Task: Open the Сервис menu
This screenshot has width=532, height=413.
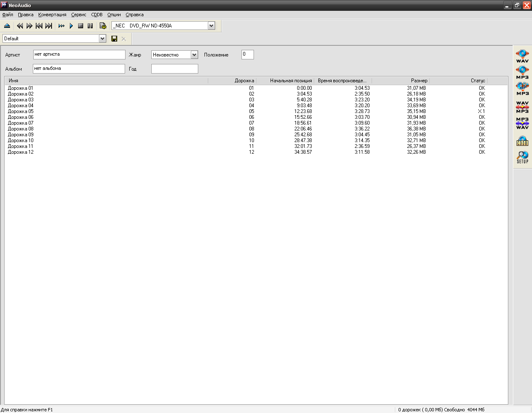Action: coord(79,15)
